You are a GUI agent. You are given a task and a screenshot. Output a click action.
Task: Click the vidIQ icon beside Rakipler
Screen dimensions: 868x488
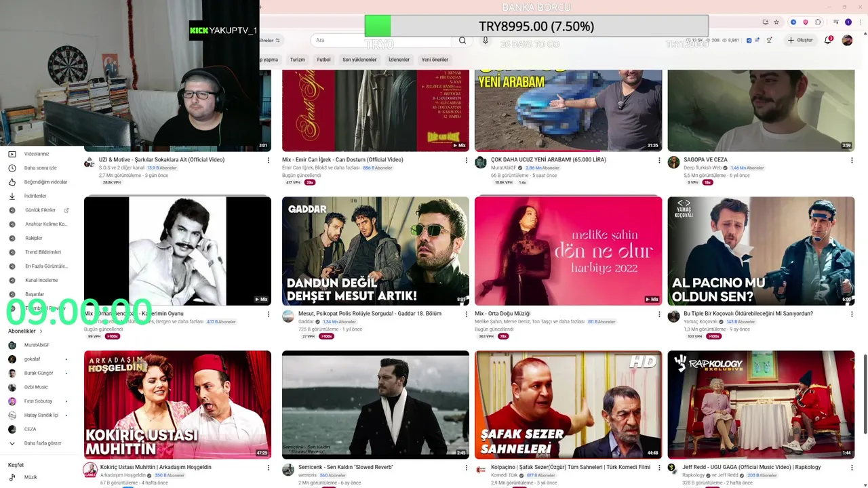[12, 238]
